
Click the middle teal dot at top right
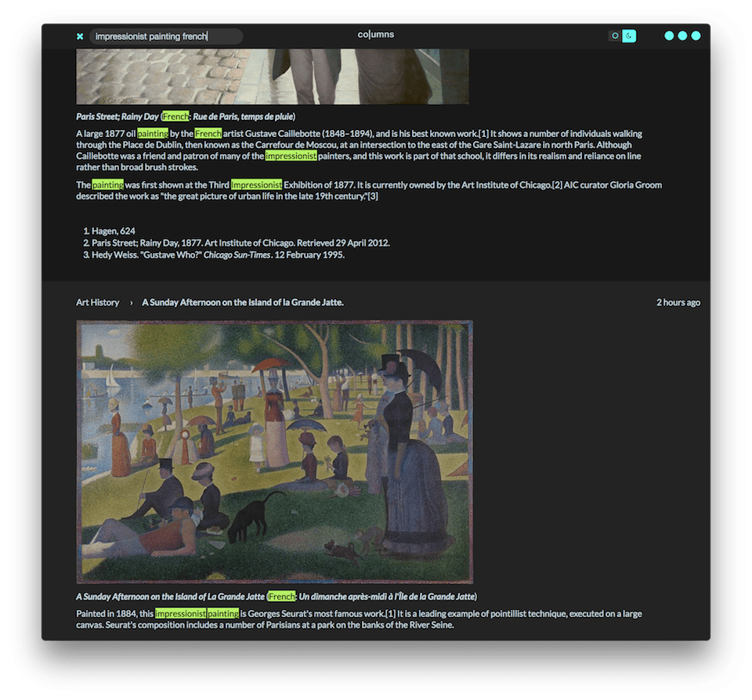click(683, 35)
